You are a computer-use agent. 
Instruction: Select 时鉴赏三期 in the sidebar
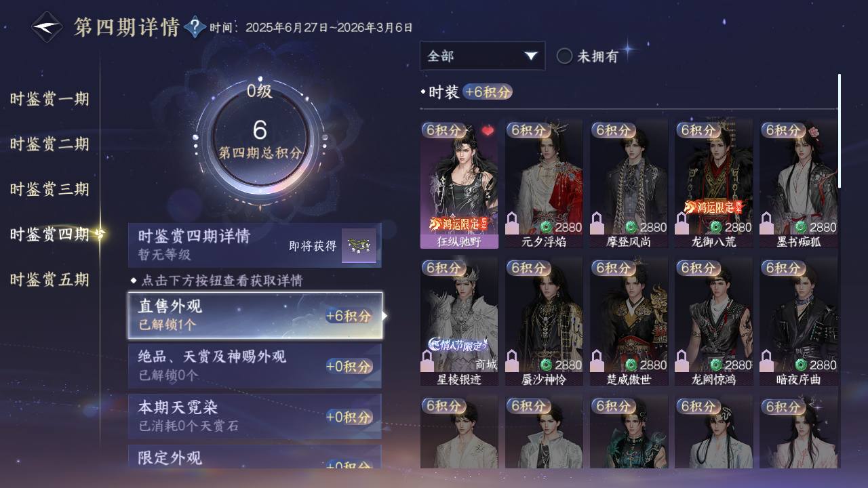point(50,189)
